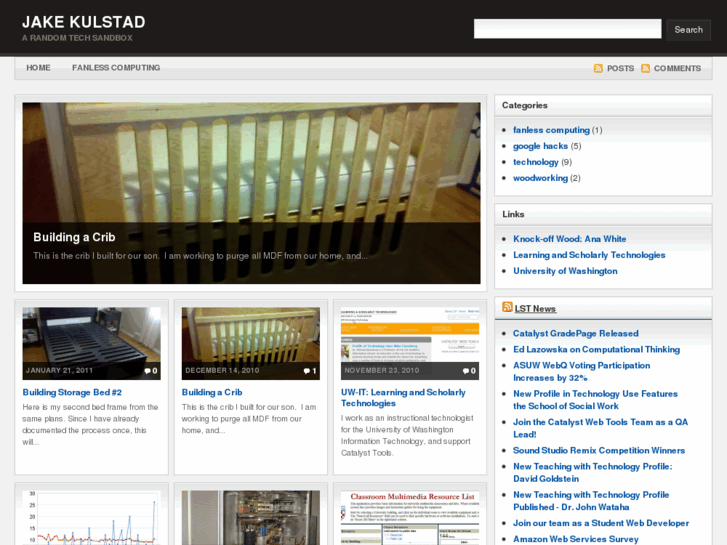Screen dimensions: 727x545
Task: Open the line chart post thumbnail
Action: click(x=91, y=518)
